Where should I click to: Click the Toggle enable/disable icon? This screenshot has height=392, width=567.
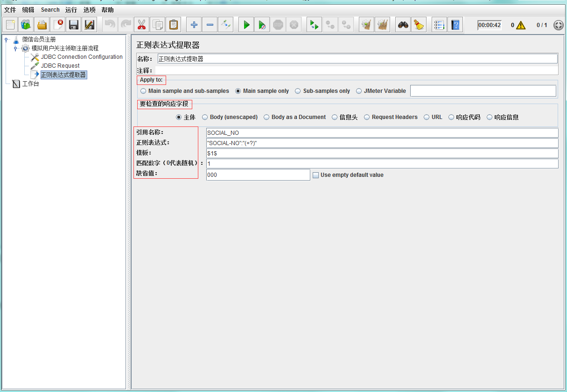pos(226,25)
